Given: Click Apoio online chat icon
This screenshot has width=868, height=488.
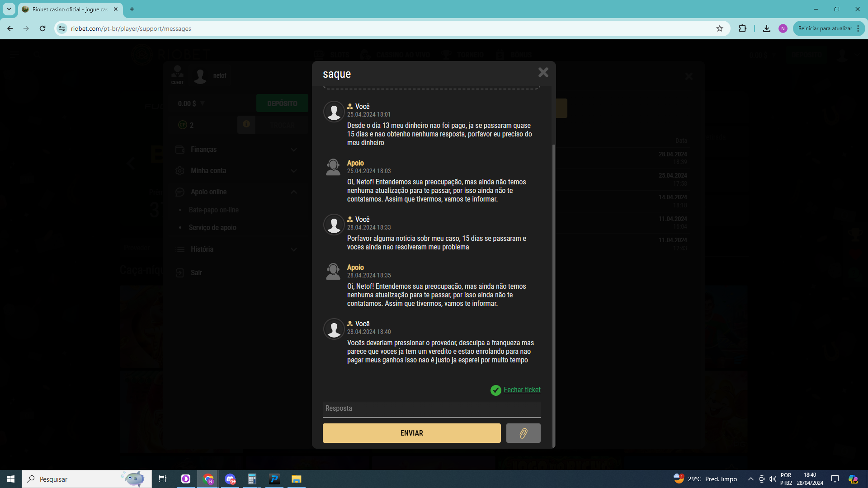Looking at the screenshot, I should pyautogui.click(x=180, y=192).
